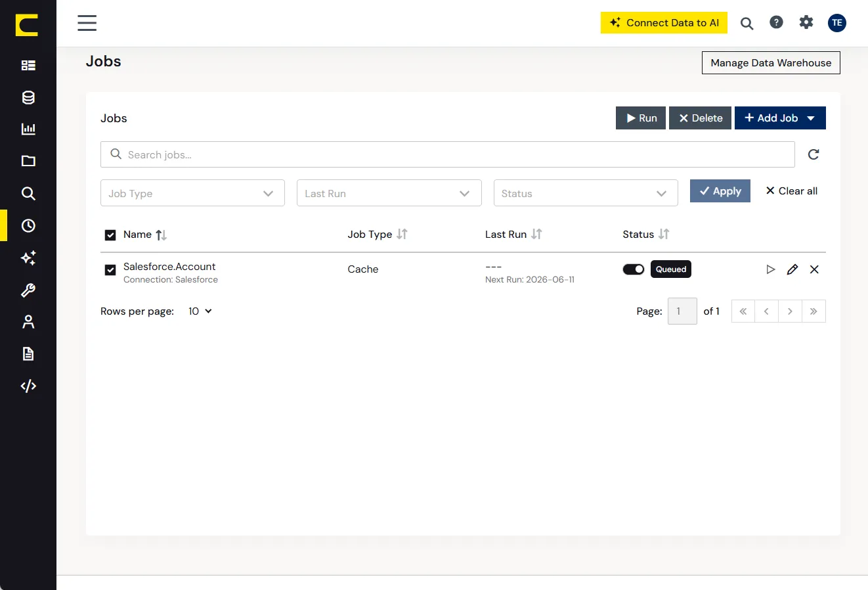Click the Run button

tap(641, 118)
